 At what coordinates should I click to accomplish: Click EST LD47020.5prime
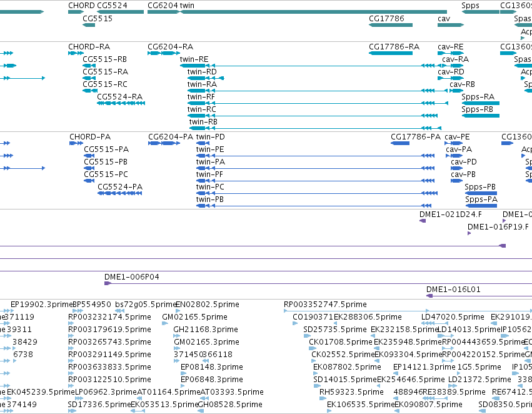(453, 317)
